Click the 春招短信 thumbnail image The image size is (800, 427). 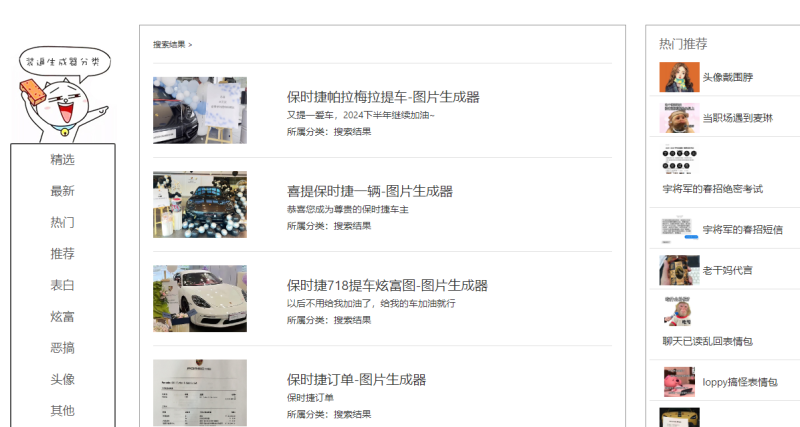click(x=679, y=230)
